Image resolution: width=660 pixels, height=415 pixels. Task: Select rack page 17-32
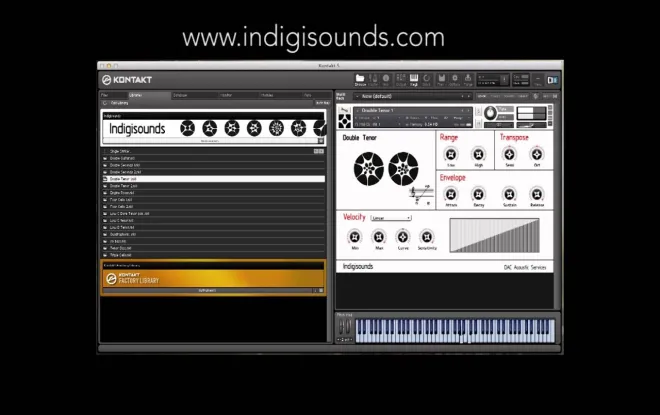pyautogui.click(x=495, y=96)
